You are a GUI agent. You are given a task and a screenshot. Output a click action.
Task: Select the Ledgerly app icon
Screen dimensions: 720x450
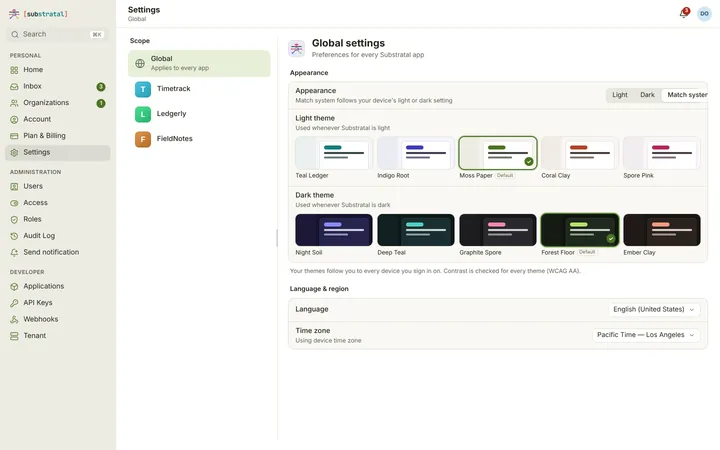click(143, 114)
